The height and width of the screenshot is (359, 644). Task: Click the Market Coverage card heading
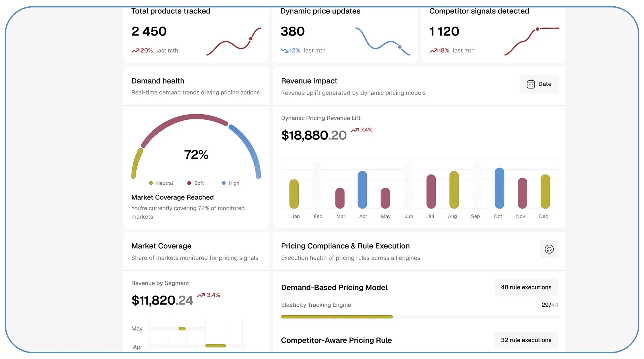click(161, 246)
